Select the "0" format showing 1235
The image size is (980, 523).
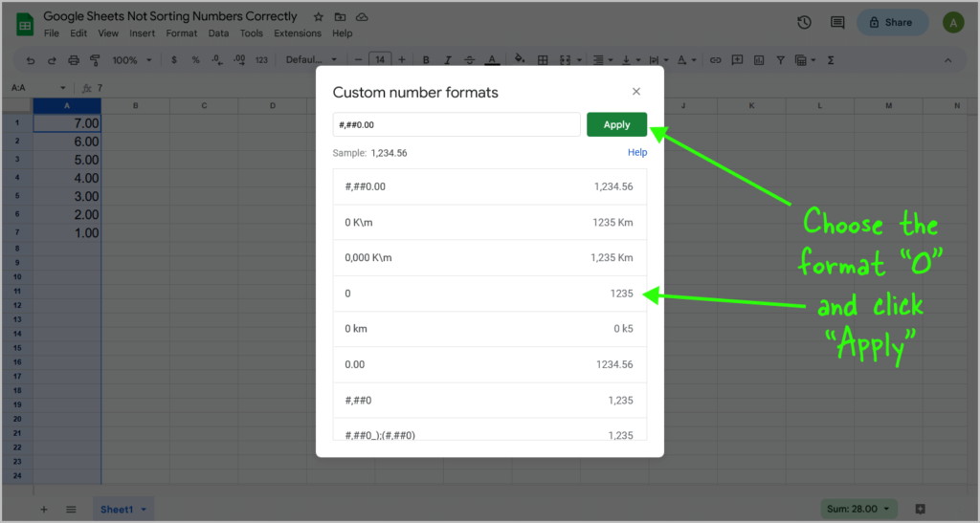(x=489, y=294)
